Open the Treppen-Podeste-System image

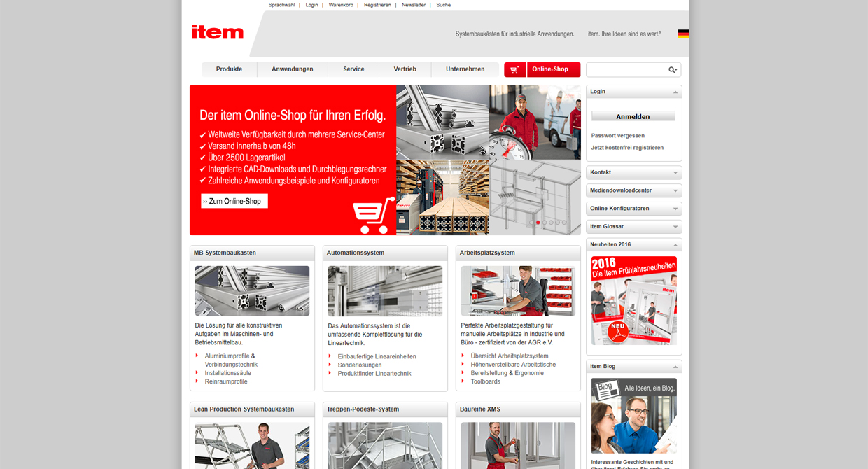point(385,445)
